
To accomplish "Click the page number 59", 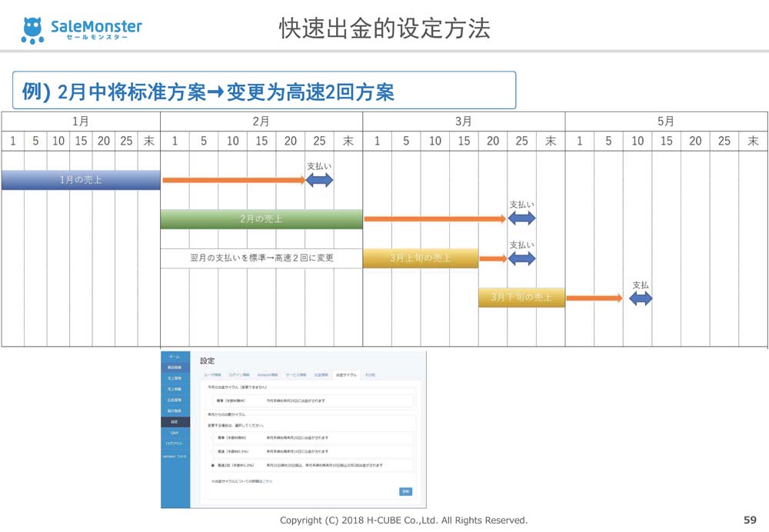I will click(x=750, y=520).
